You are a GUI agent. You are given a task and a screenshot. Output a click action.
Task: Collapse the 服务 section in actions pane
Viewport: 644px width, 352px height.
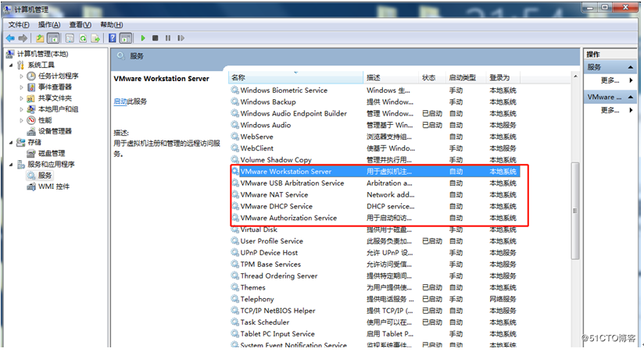click(x=632, y=67)
